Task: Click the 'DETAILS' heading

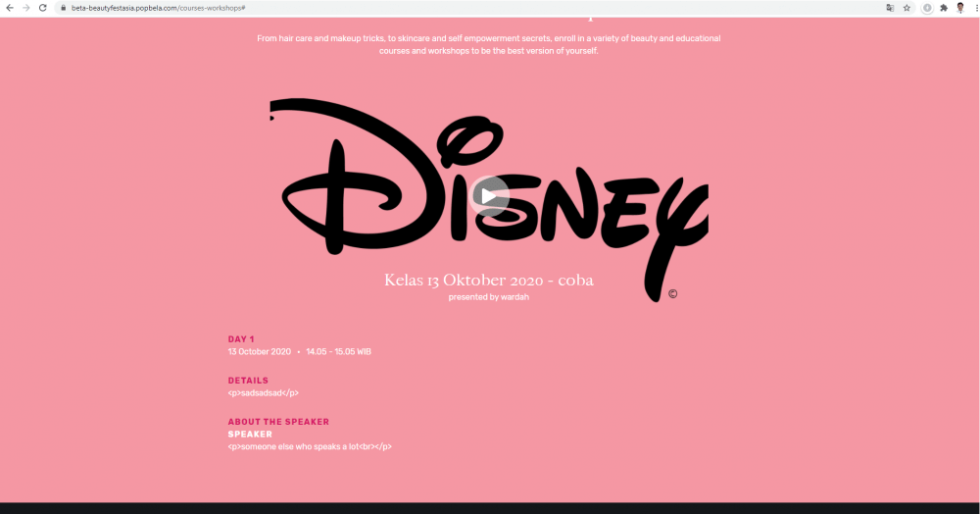Action: pyautogui.click(x=248, y=381)
